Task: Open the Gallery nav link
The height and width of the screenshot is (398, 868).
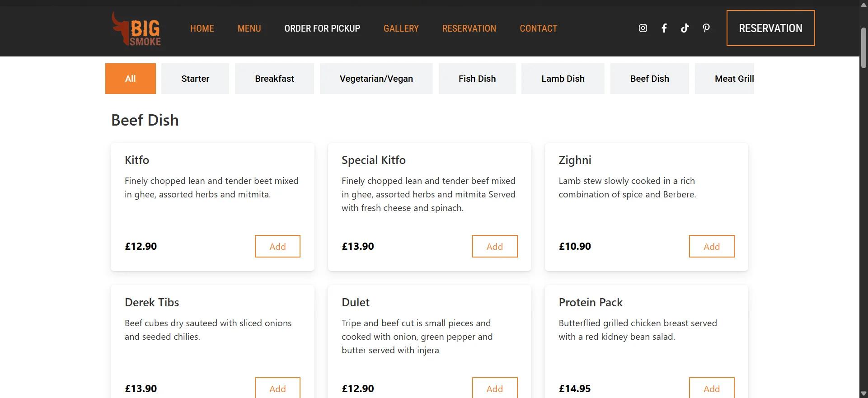Action: click(401, 28)
